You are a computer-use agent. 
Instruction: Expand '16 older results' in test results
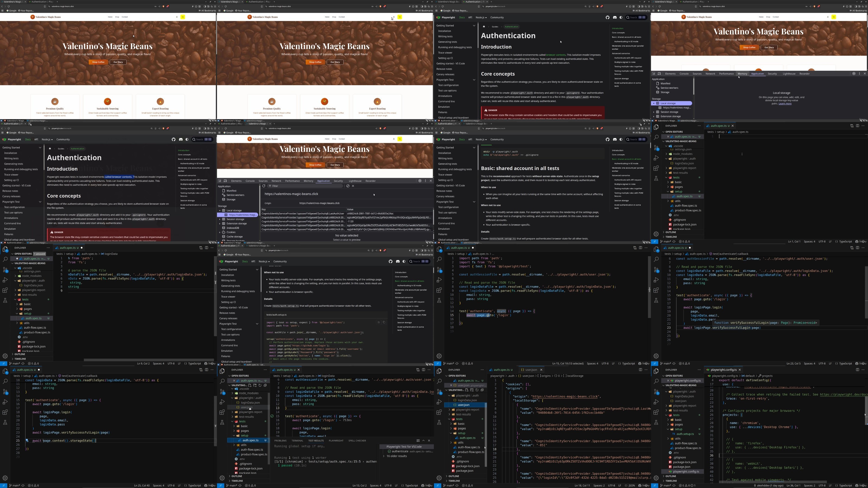[384, 456]
